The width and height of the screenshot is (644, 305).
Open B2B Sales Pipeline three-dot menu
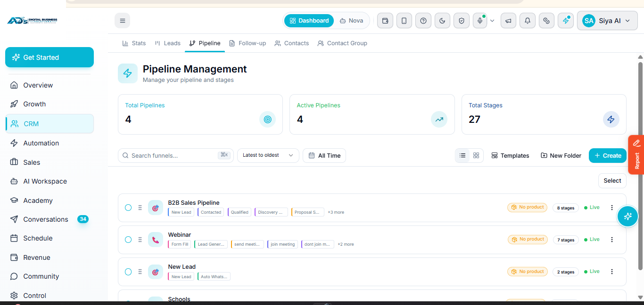612,208
